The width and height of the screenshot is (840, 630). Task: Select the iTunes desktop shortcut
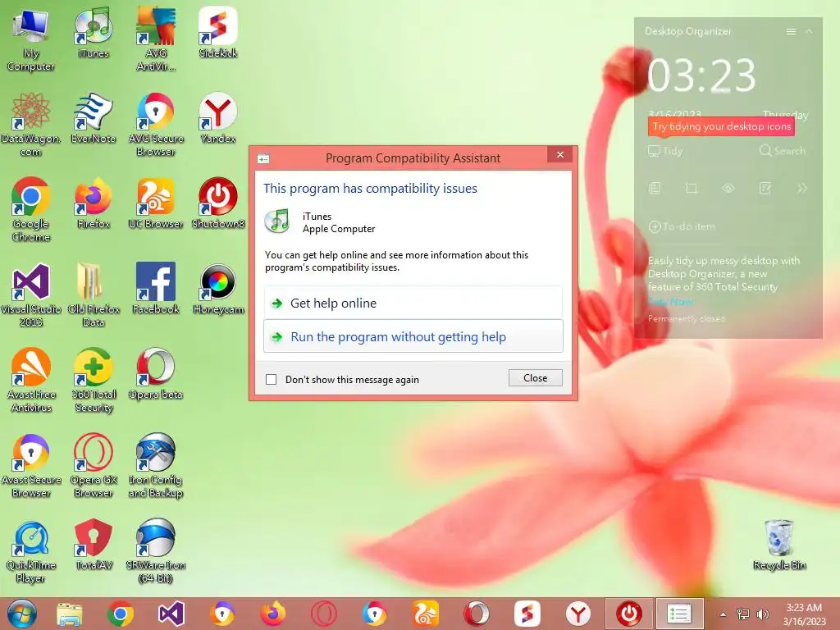coord(94,33)
